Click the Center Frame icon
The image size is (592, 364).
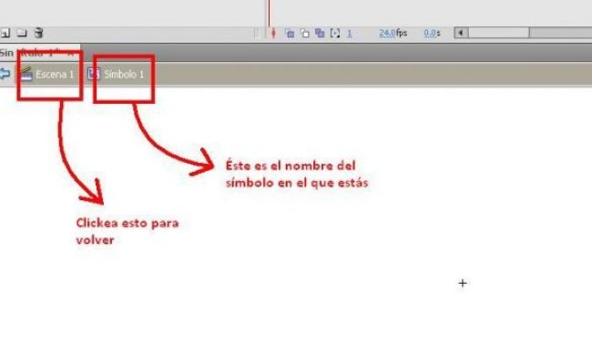coord(274,33)
